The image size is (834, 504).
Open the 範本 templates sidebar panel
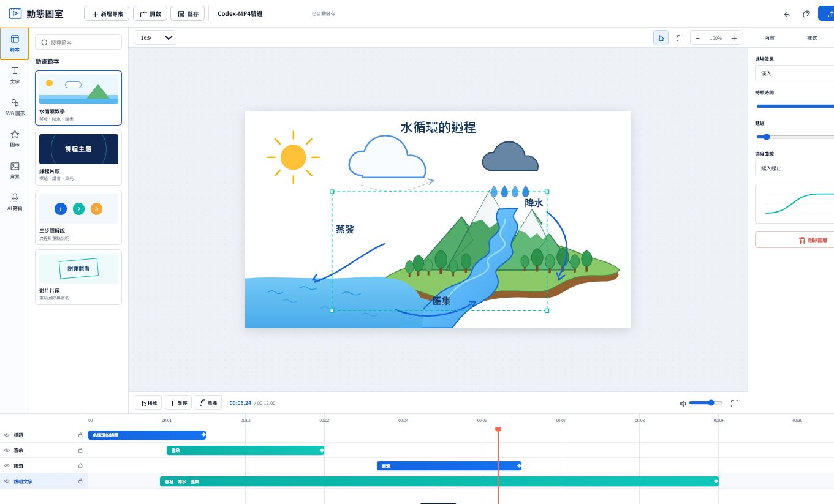(15, 43)
